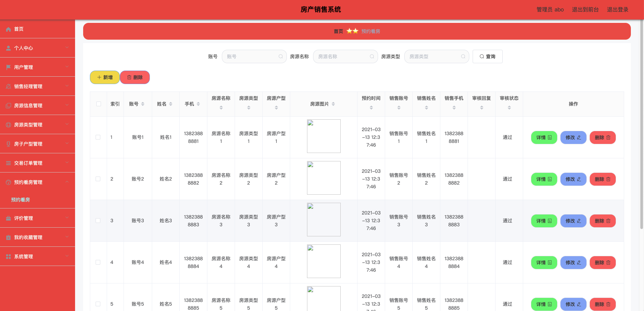
Task: Click 首页 link in the breadcrumb
Action: click(x=338, y=31)
